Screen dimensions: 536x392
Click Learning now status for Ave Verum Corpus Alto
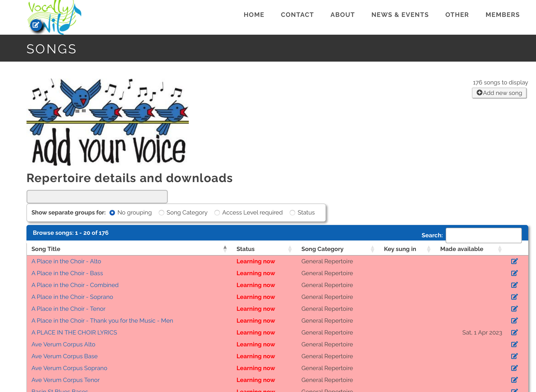tap(256, 344)
